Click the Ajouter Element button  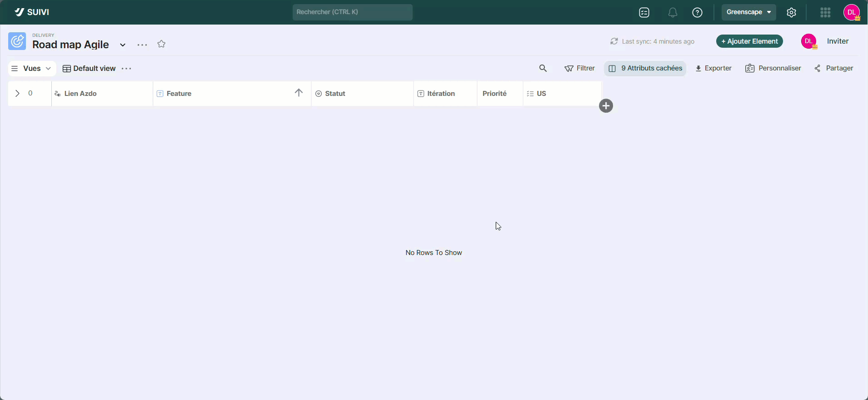coord(749,41)
